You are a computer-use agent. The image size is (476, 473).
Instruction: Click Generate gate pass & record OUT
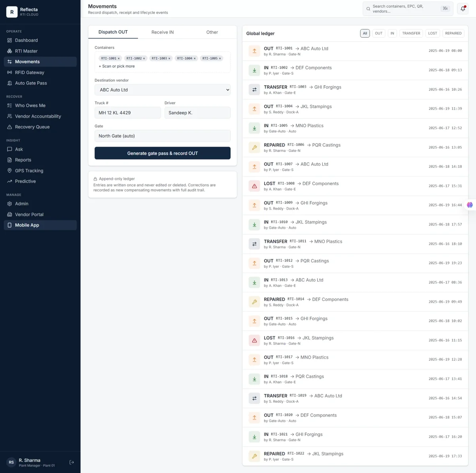[162, 153]
